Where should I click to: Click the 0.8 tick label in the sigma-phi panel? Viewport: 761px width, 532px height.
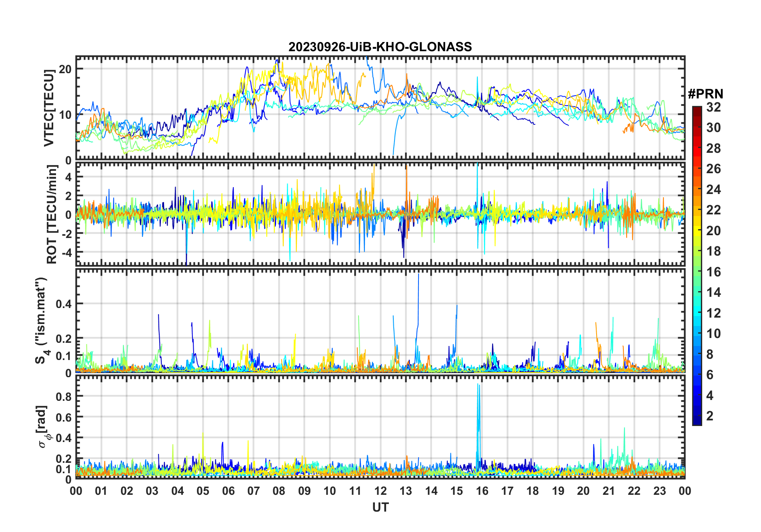(x=63, y=396)
